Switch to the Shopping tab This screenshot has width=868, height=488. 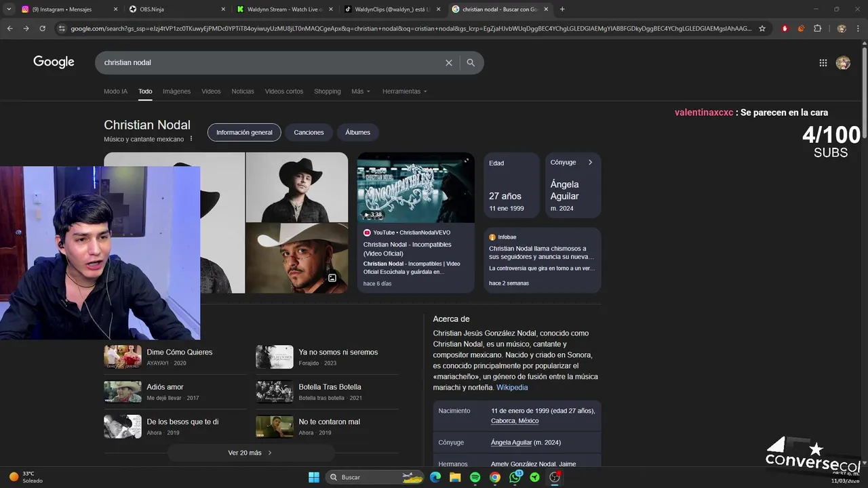(x=328, y=91)
